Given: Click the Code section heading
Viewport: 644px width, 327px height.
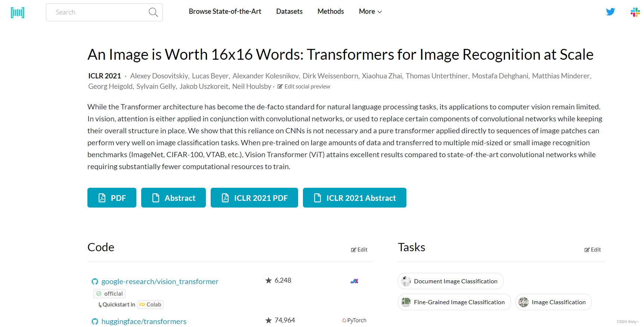Looking at the screenshot, I should (101, 247).
